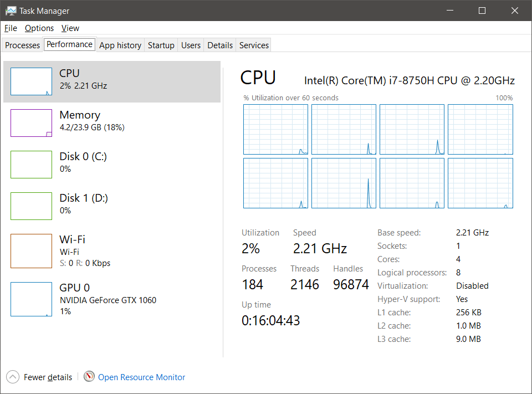Click the Task Manager title bar icon
The height and width of the screenshot is (394, 532).
pyautogui.click(x=11, y=11)
